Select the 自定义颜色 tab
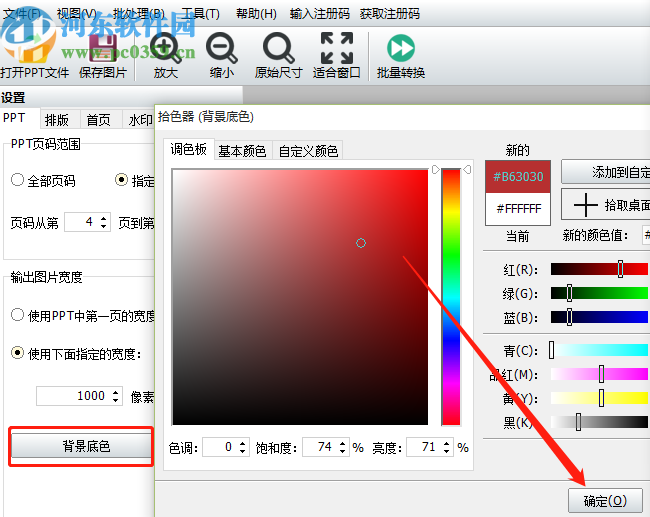 click(x=308, y=151)
